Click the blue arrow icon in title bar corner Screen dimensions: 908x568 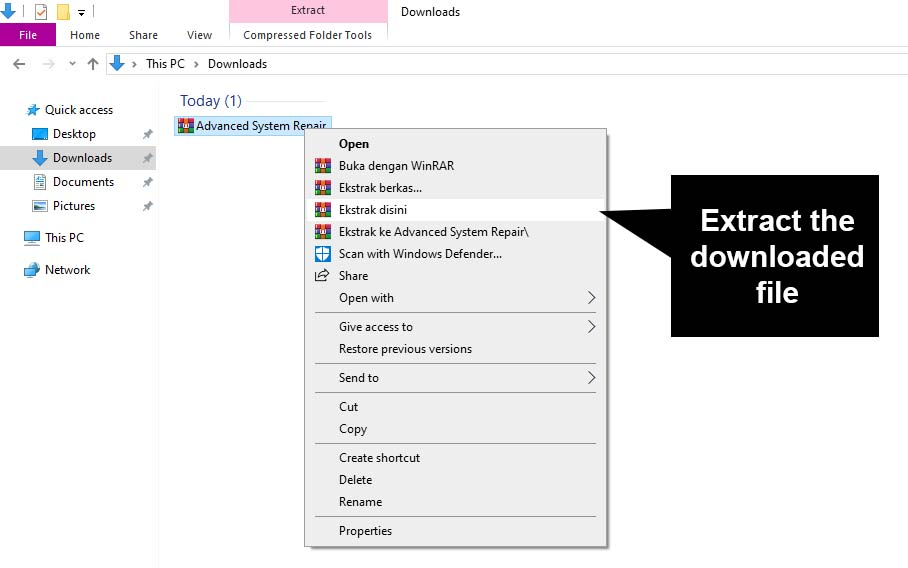tap(8, 10)
